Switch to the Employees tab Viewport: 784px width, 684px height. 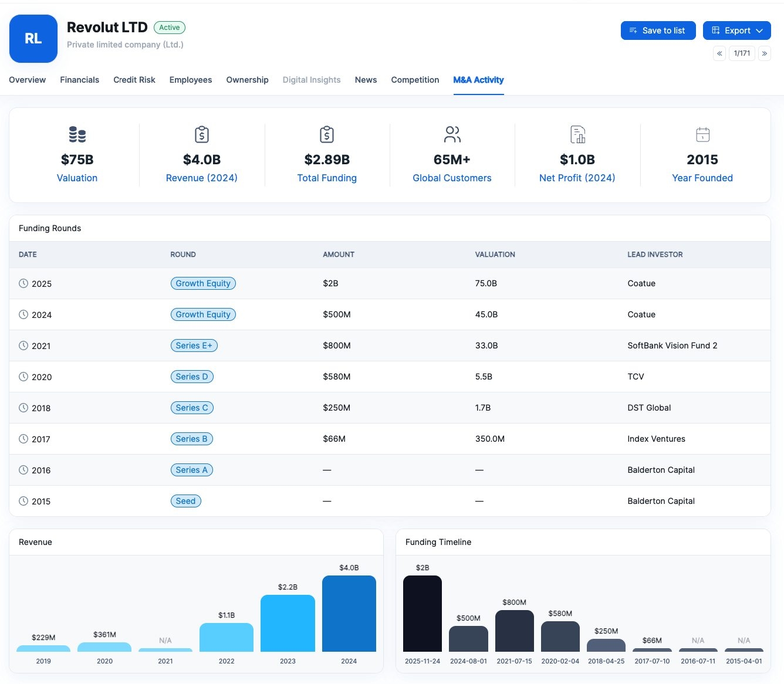191,80
